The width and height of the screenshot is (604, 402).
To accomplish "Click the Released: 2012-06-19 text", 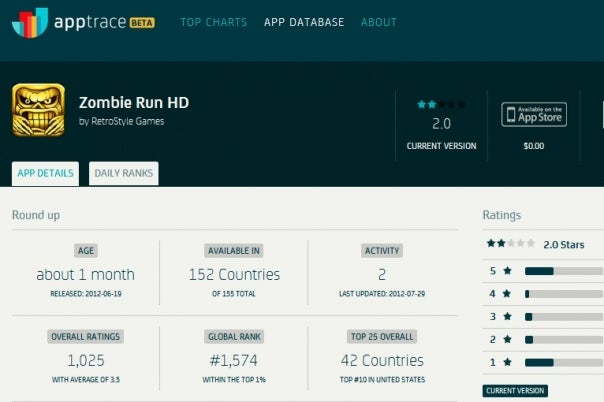I will pos(86,294).
